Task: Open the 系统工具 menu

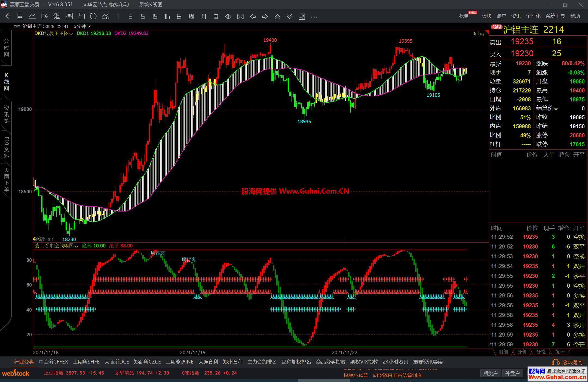Action: click(555, 16)
